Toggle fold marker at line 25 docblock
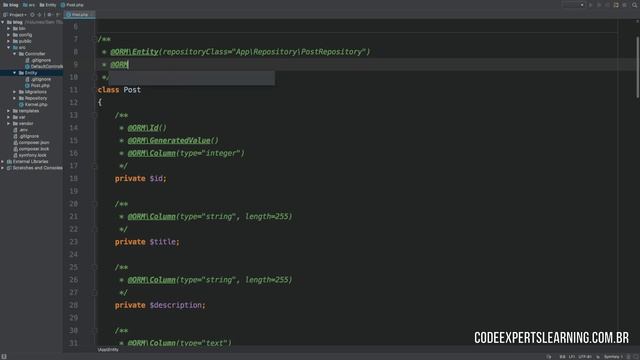 click(x=95, y=267)
